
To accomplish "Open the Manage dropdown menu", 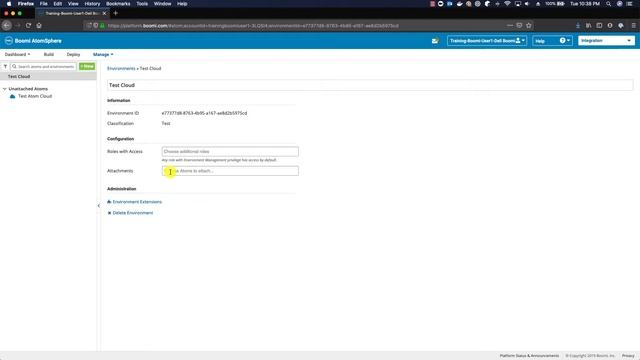I will pos(103,54).
